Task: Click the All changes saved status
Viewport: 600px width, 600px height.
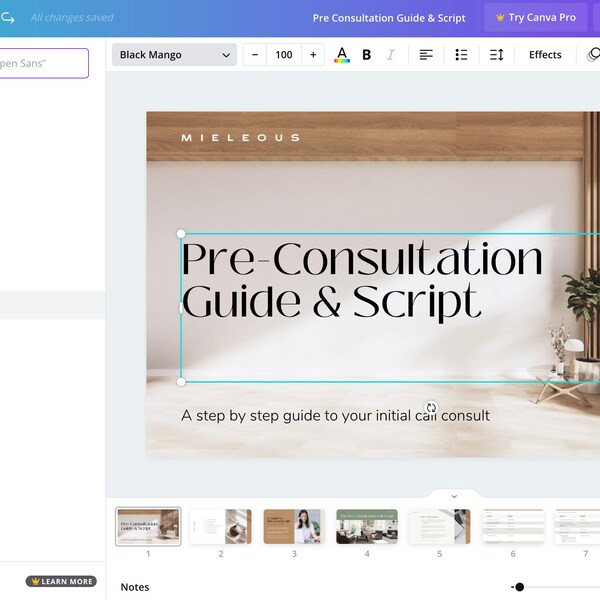Action: pyautogui.click(x=72, y=18)
